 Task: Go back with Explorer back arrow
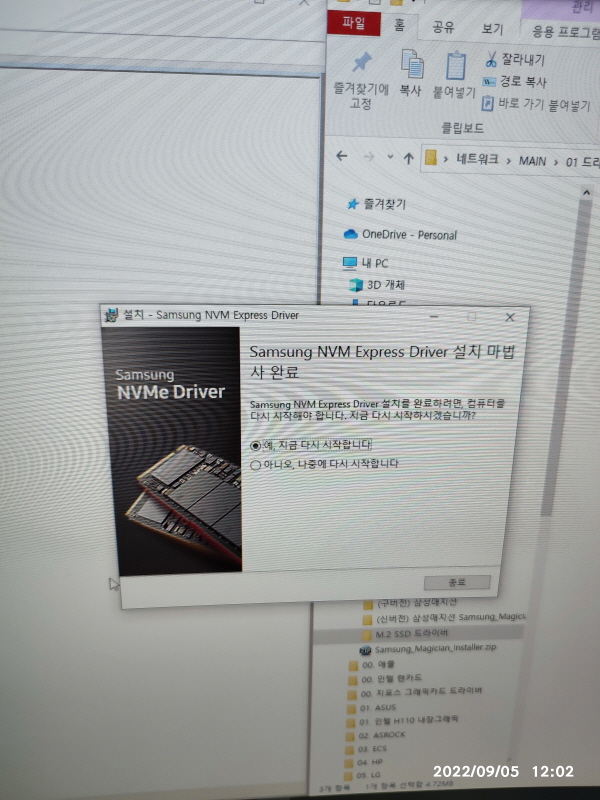point(342,156)
